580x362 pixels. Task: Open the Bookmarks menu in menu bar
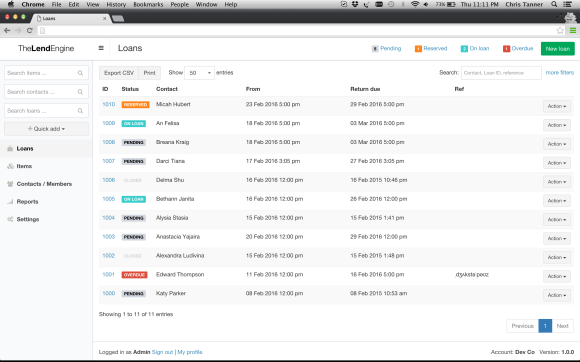(x=148, y=4)
